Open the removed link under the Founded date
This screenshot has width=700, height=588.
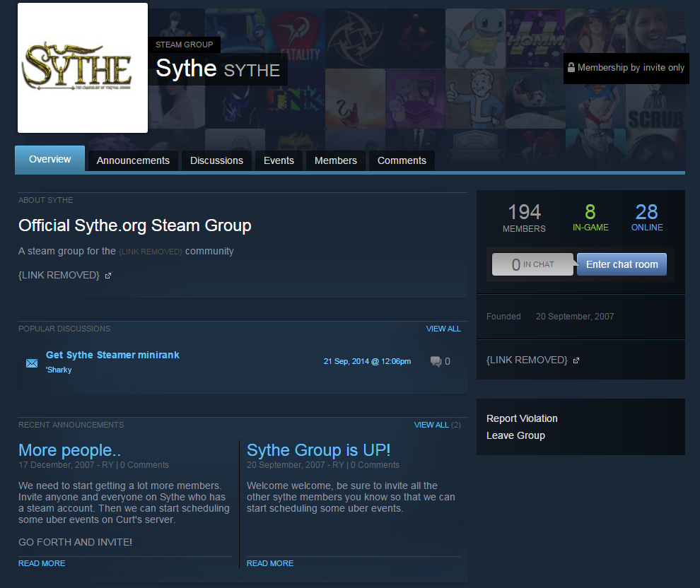[x=527, y=360]
